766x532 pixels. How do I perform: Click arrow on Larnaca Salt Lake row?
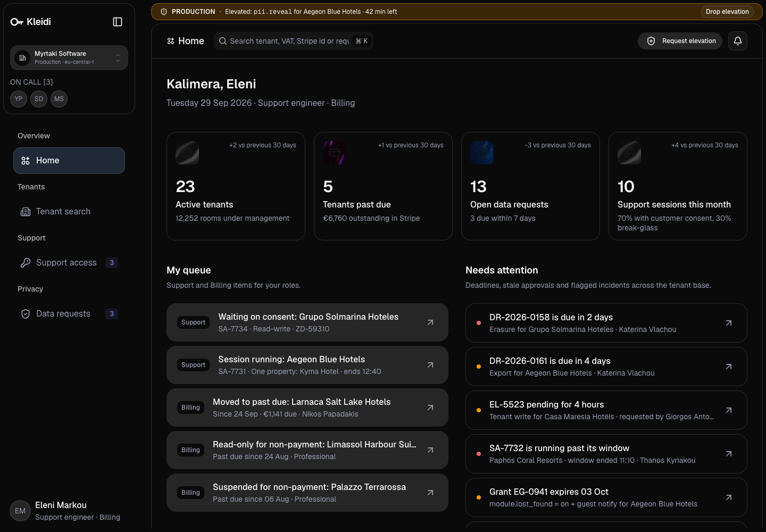(x=430, y=408)
